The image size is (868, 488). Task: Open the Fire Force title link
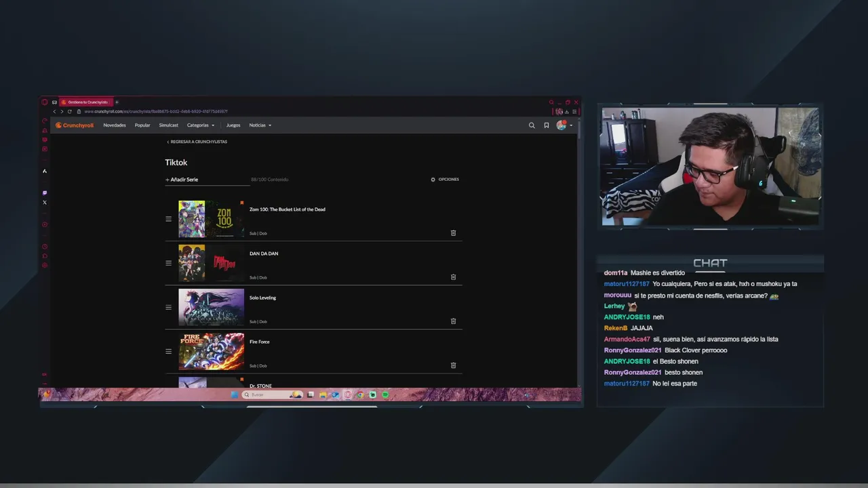tap(260, 342)
